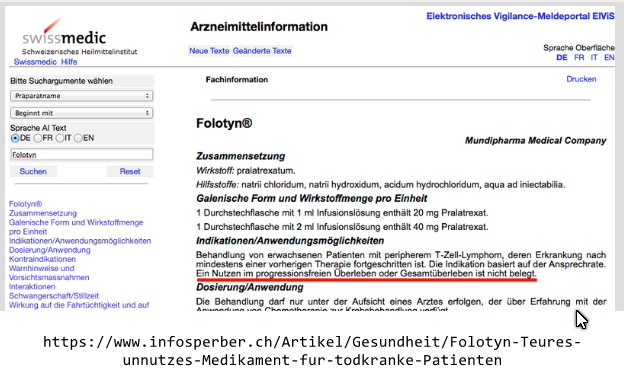Image resolution: width=624 pixels, height=391 pixels.
Task: Switch interface language to IT
Action: [x=594, y=58]
